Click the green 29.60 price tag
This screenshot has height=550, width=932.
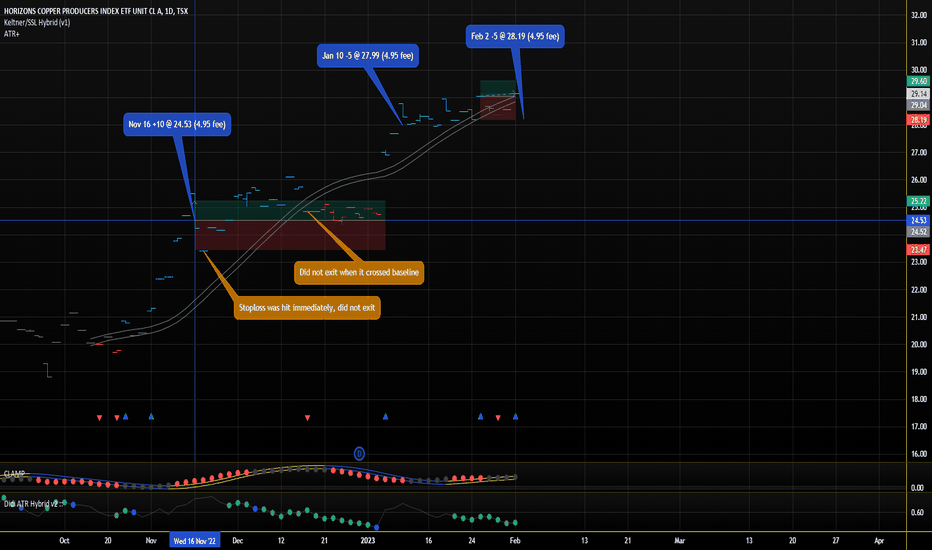(918, 81)
